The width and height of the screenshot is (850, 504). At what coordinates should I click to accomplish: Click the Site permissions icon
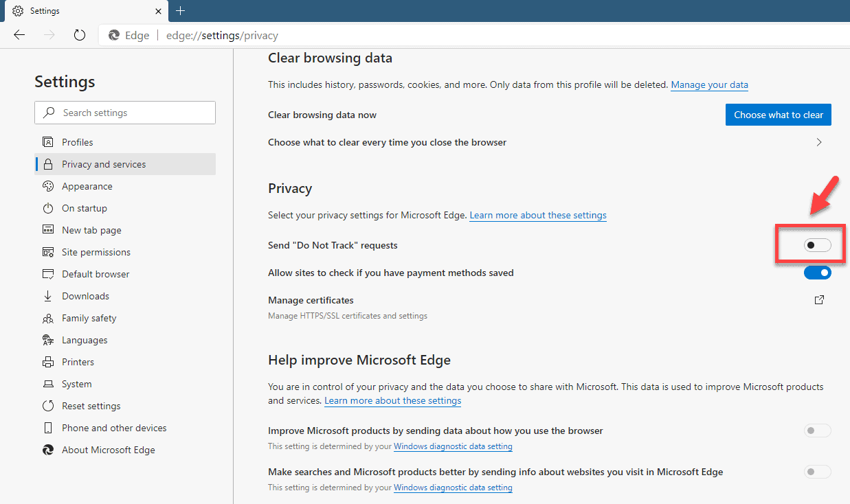(x=48, y=252)
